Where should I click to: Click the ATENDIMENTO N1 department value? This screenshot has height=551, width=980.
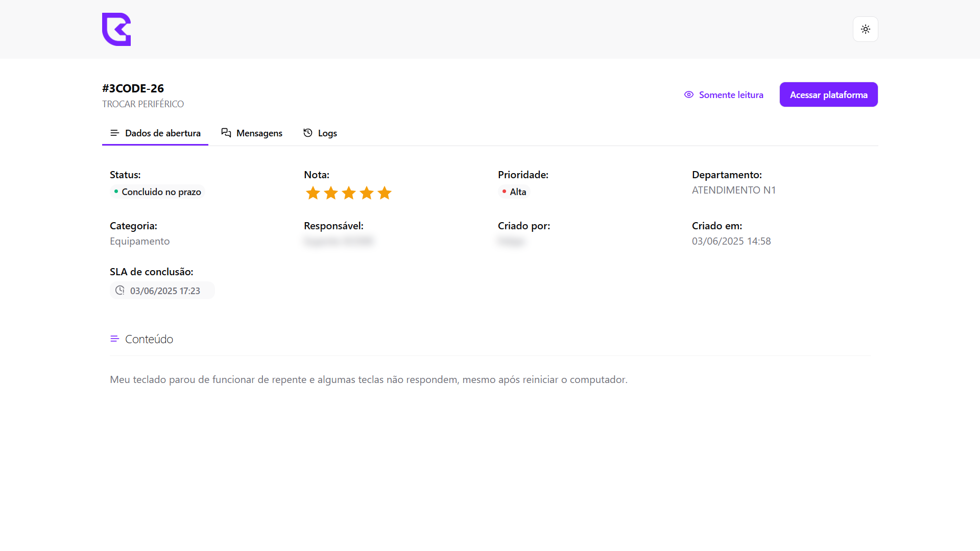pyautogui.click(x=733, y=190)
